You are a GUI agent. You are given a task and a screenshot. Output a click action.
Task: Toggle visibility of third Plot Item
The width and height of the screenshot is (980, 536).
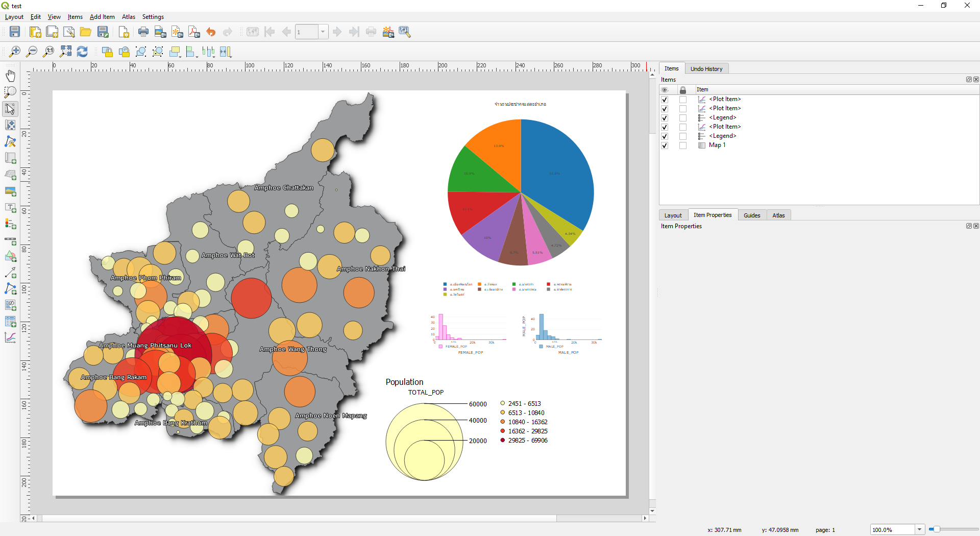tap(665, 127)
